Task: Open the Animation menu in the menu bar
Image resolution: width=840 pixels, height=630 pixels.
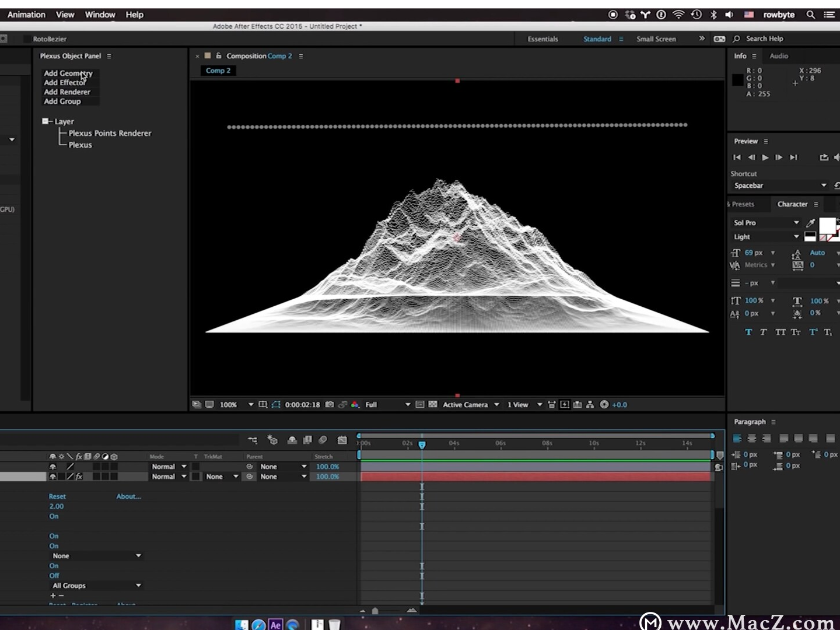Action: (x=26, y=15)
